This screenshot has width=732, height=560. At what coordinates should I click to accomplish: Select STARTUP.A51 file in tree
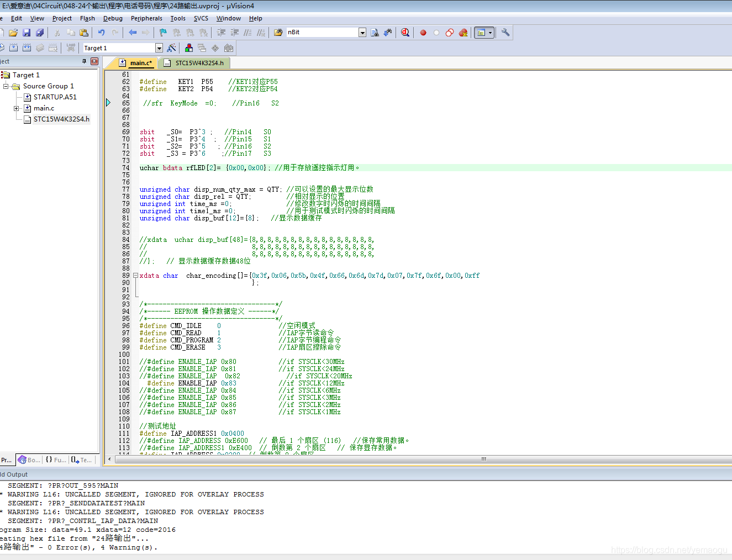tap(55, 97)
